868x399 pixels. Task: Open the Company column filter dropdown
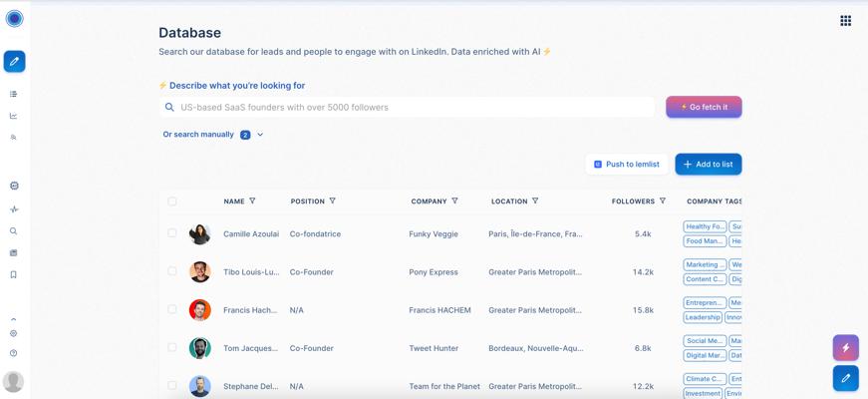[x=454, y=201]
